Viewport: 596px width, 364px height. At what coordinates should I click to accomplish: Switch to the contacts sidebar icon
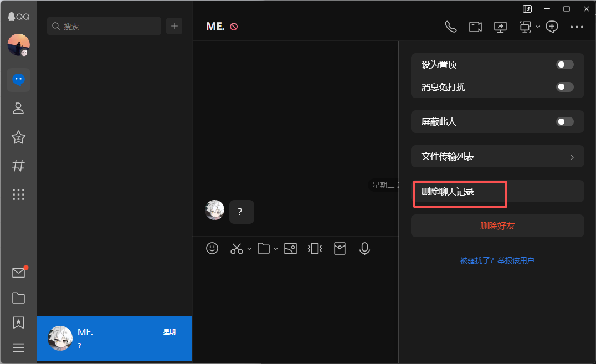[18, 108]
